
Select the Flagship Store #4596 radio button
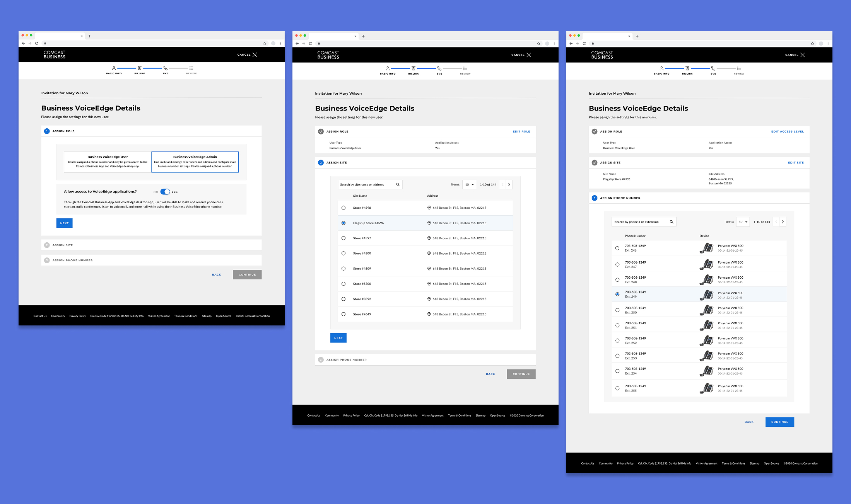[343, 223]
